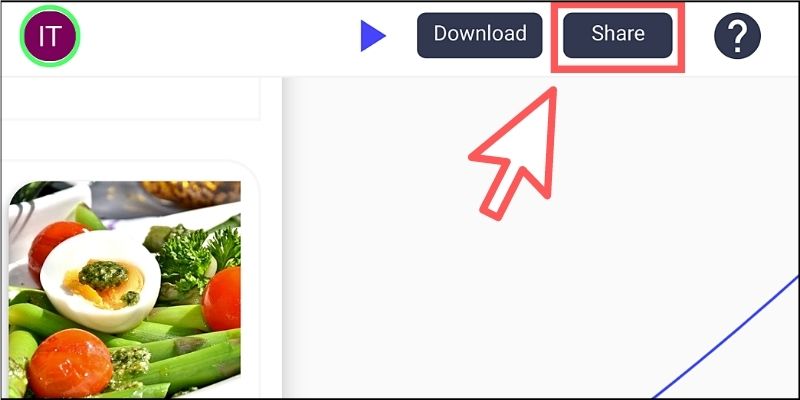Click the boiled egg half in the photo
Image resolution: width=800 pixels, height=400 pixels.
(101, 281)
